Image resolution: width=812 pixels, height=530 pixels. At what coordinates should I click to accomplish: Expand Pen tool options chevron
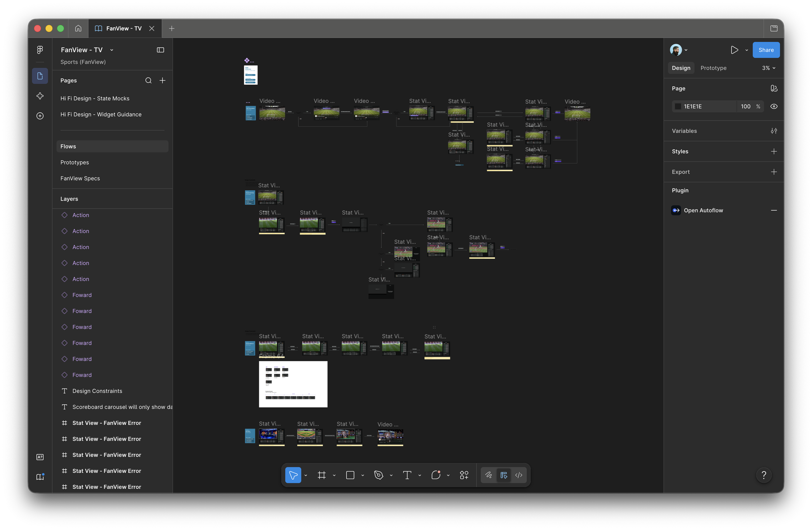tap(391, 475)
